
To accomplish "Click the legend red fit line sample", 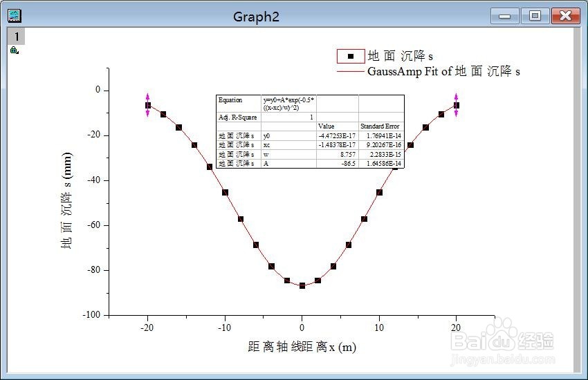I will click(351, 71).
